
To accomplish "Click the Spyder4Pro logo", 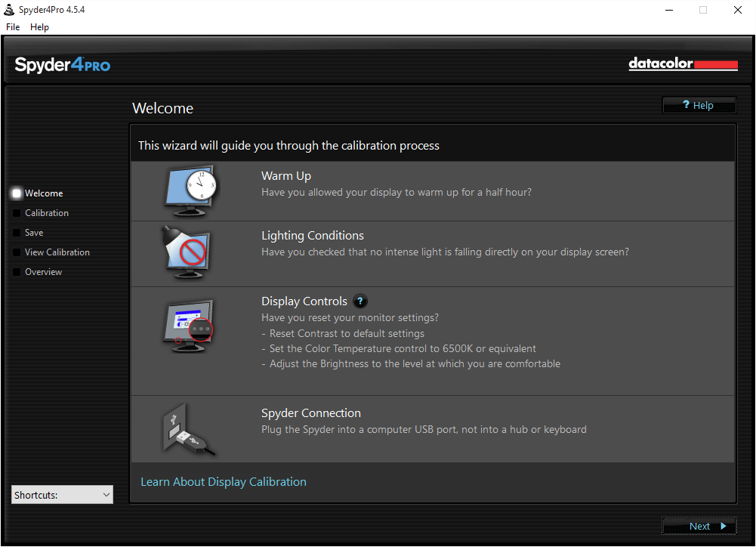I will tap(62, 65).
